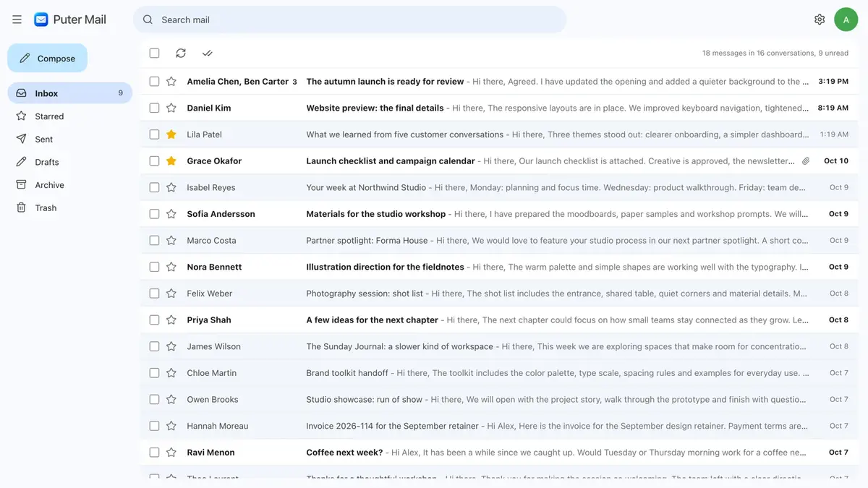Image resolution: width=868 pixels, height=488 pixels.
Task: Open 'Launch checklist and campaign calendar' email
Action: pos(499,161)
